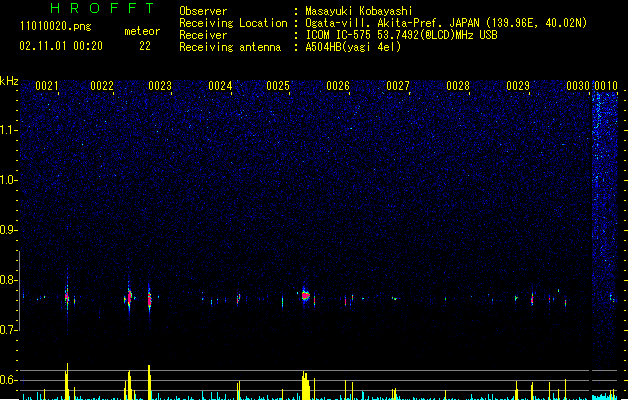Click the Receiving antenna label
The height and width of the screenshot is (400, 629).
coord(230,47)
